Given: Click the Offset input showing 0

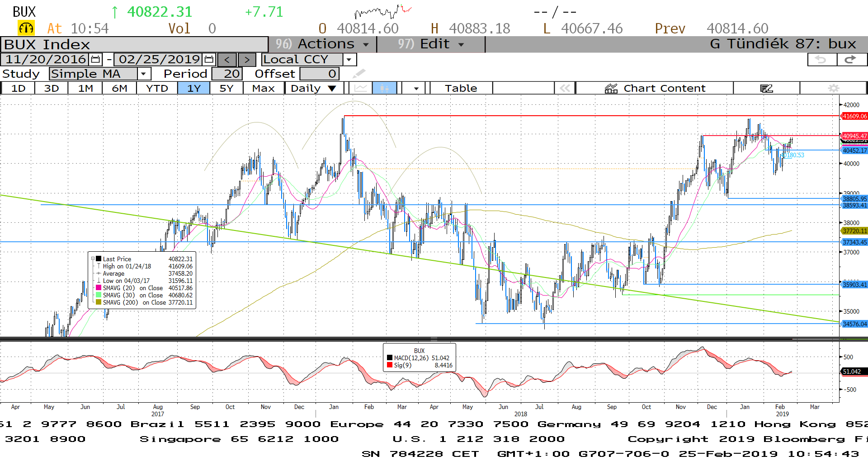Looking at the screenshot, I should point(320,74).
